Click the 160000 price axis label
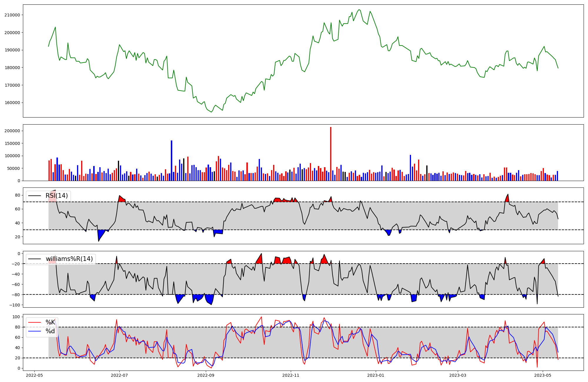 tap(12, 103)
